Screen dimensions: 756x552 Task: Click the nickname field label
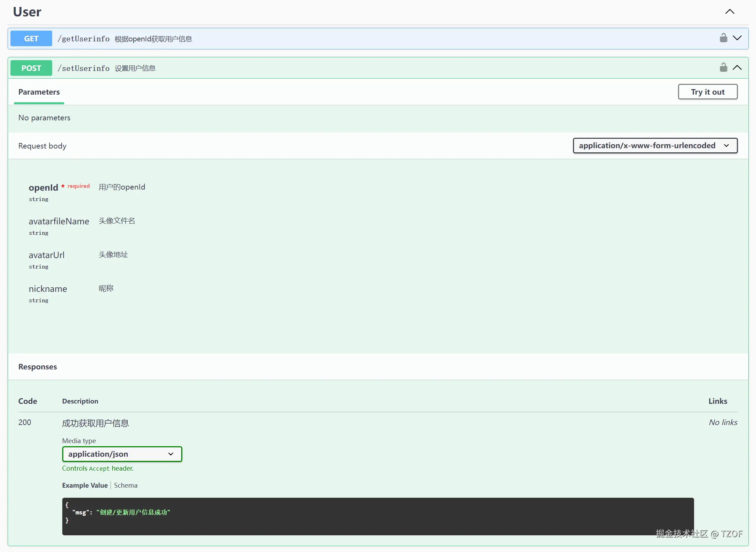tap(48, 289)
